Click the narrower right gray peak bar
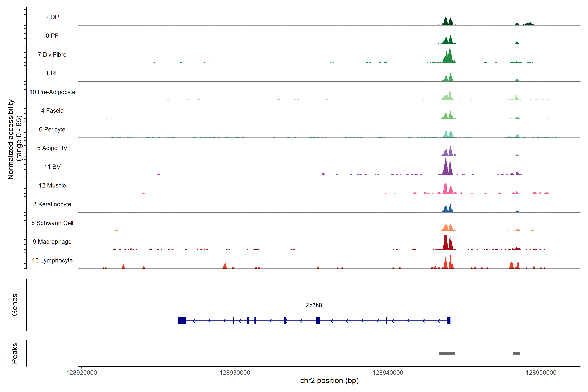The image size is (588, 392). 516,353
